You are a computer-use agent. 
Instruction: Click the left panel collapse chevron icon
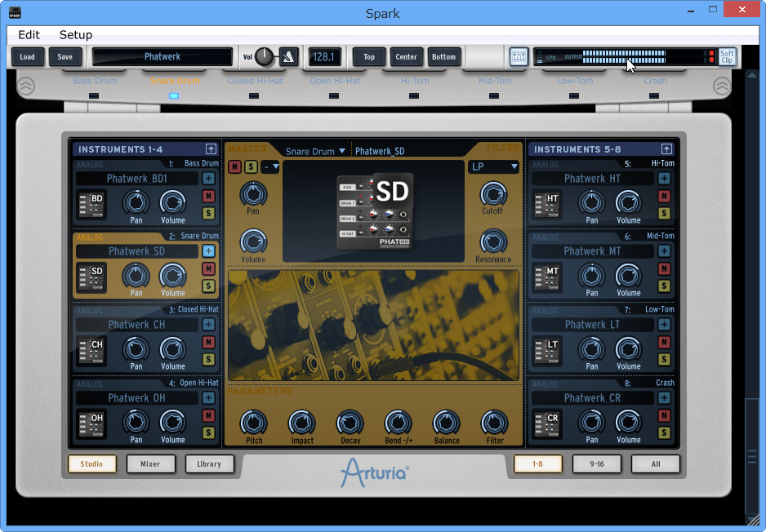26,86
